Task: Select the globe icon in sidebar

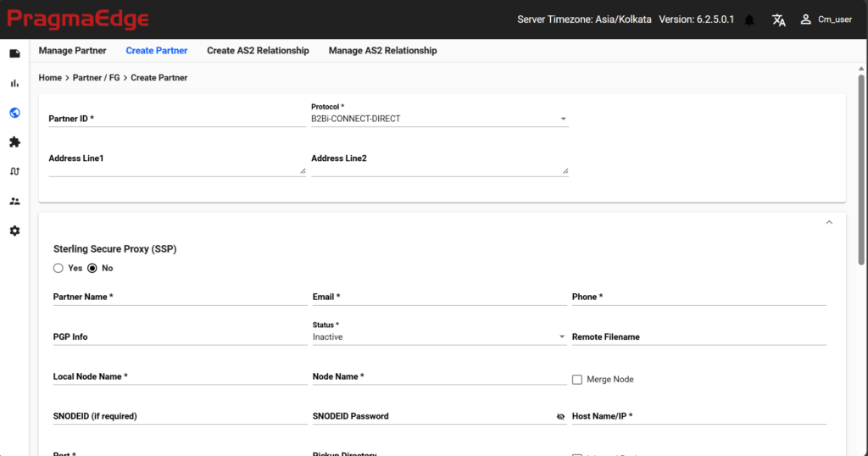Action: (x=15, y=113)
